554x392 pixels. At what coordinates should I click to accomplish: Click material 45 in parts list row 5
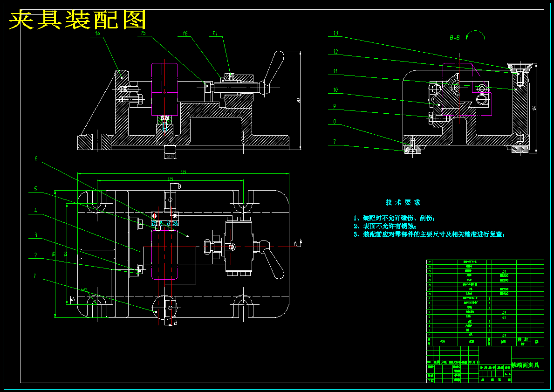(504, 317)
